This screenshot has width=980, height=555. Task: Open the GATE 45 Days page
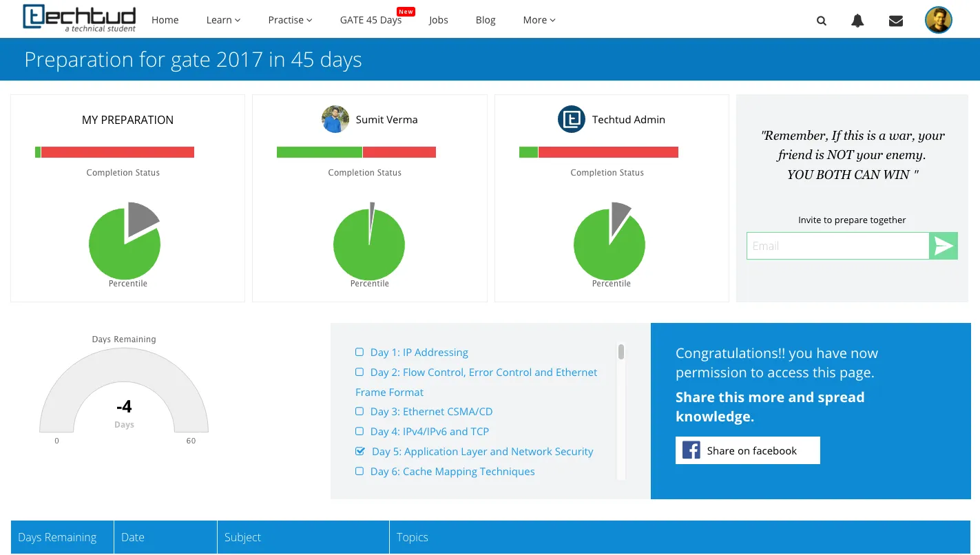tap(371, 20)
